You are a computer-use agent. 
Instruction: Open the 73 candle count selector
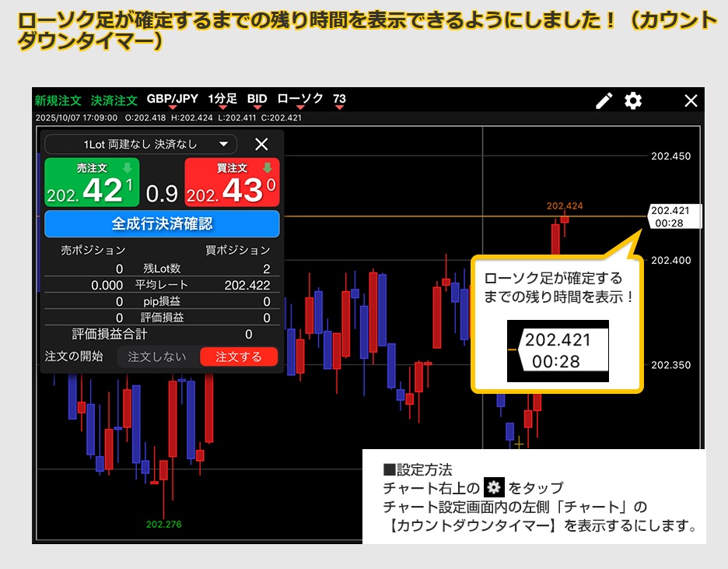339,100
